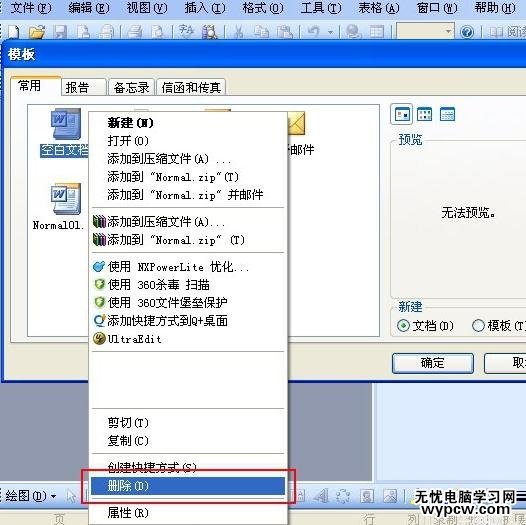Image resolution: width=526 pixels, height=525 pixels.
Task: Click the Insert Hyperlink globe icon
Action: pos(353,33)
